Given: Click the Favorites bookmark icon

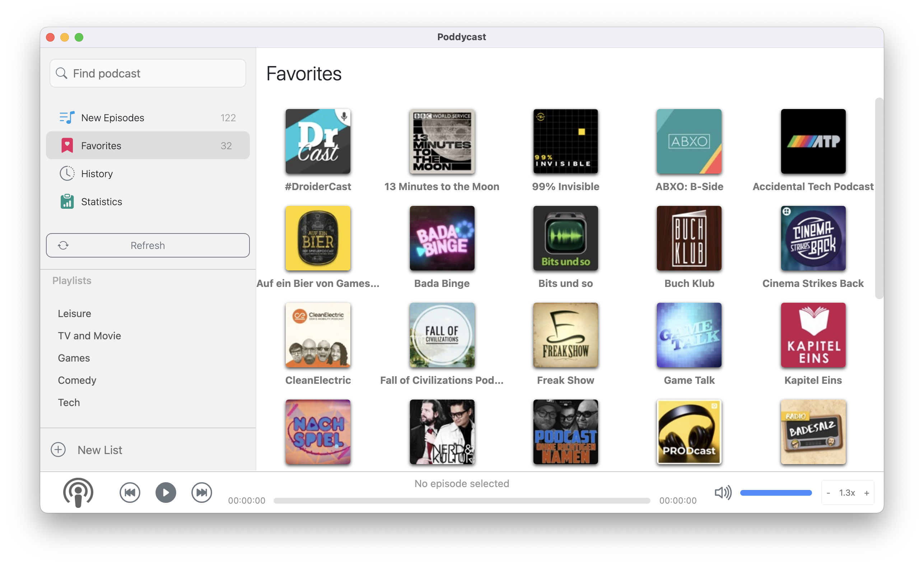Looking at the screenshot, I should point(67,145).
